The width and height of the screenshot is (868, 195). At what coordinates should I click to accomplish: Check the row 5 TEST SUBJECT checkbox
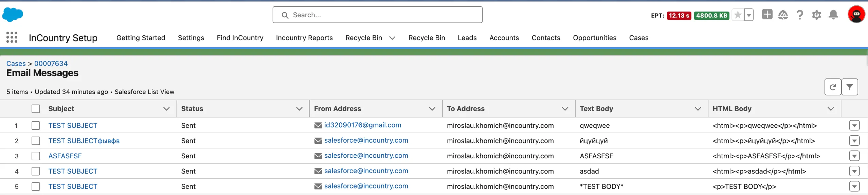click(36, 187)
